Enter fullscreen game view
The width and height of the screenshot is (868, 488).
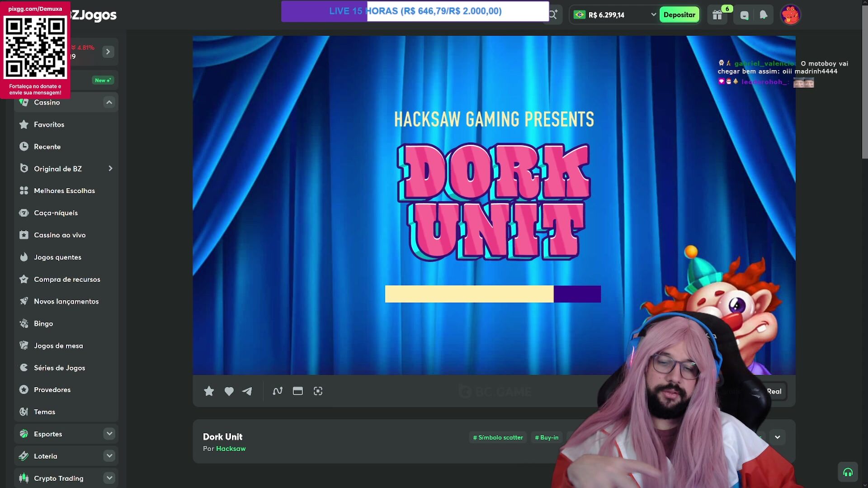click(318, 391)
